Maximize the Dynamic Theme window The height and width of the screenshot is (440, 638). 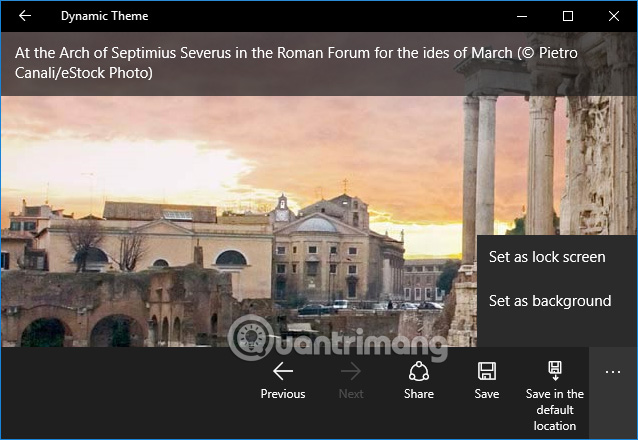coord(568,16)
